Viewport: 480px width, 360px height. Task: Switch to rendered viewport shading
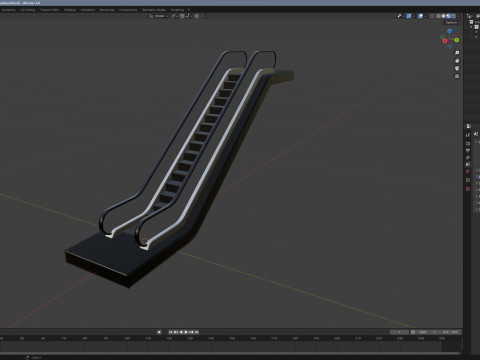pos(454,16)
